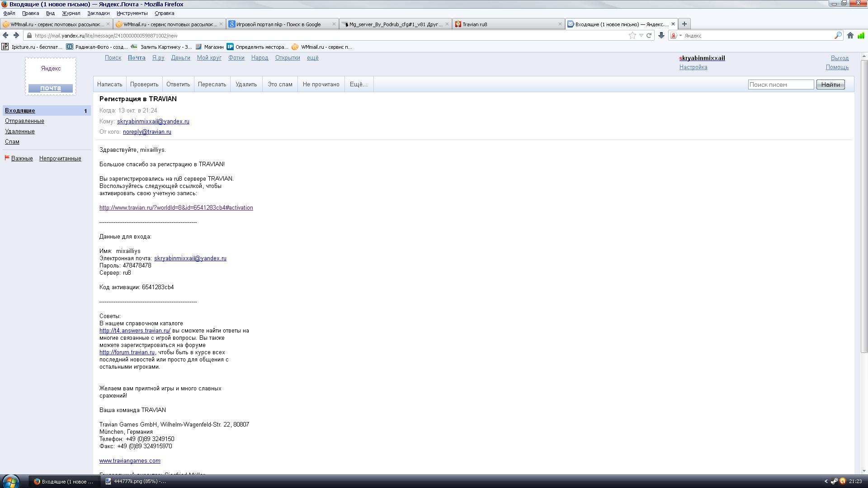
Task: Open the Закладки menu
Action: (x=98, y=13)
